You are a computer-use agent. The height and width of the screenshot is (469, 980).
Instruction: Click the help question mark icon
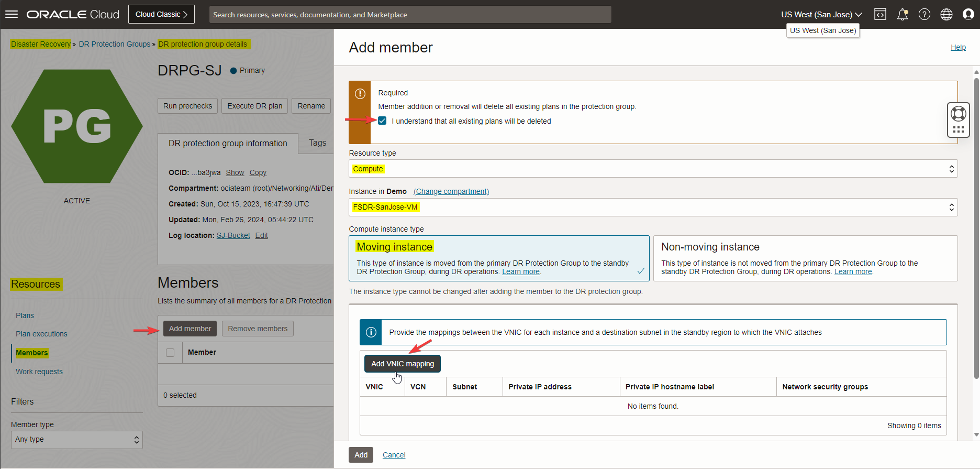pos(924,14)
